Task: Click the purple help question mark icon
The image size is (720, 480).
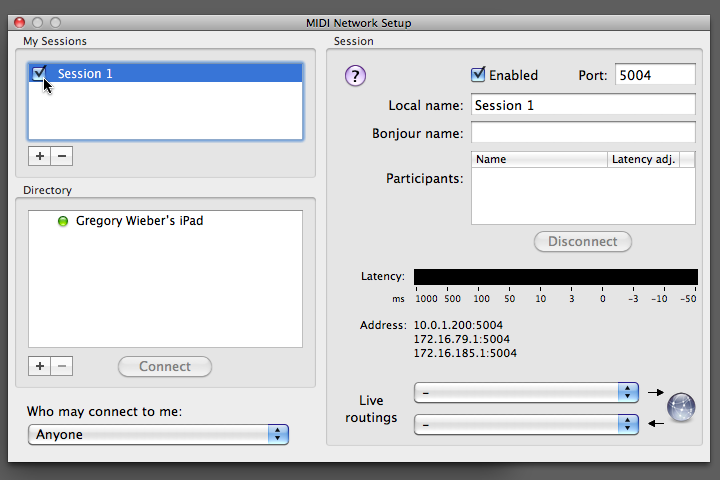Action: 356,76
